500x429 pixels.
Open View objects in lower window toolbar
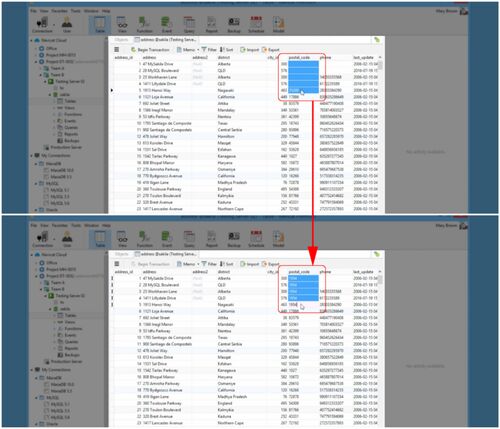pos(122,239)
